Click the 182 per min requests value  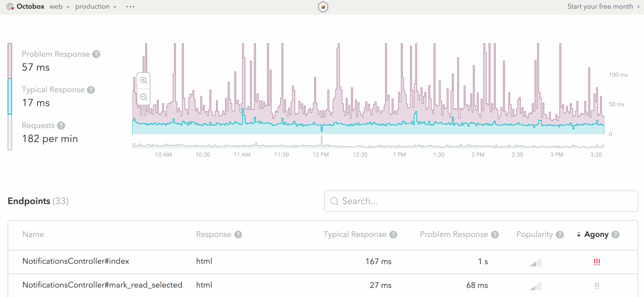[x=50, y=139]
